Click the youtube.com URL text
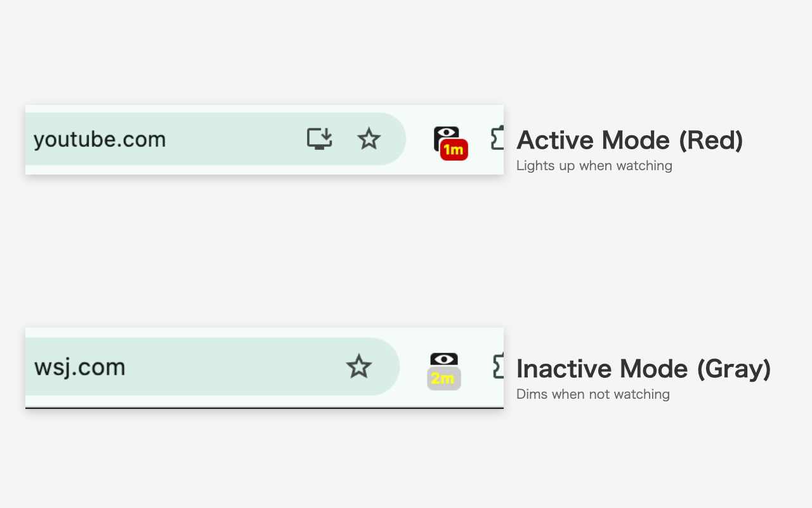Viewport: 812px width, 508px height. (100, 139)
